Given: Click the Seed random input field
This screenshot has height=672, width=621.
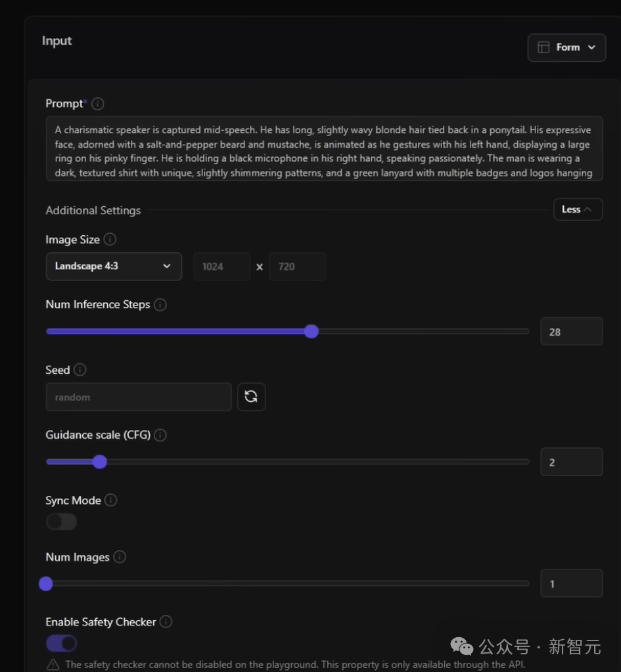Looking at the screenshot, I should tap(139, 397).
